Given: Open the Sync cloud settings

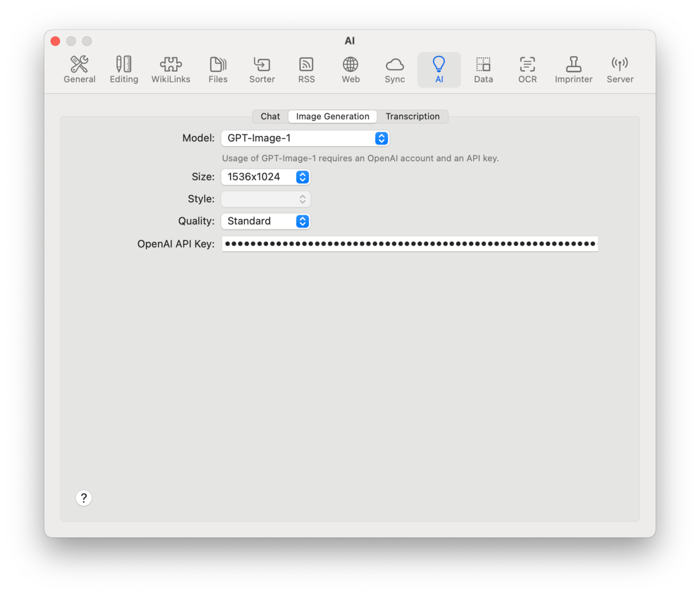Looking at the screenshot, I should pos(394,69).
